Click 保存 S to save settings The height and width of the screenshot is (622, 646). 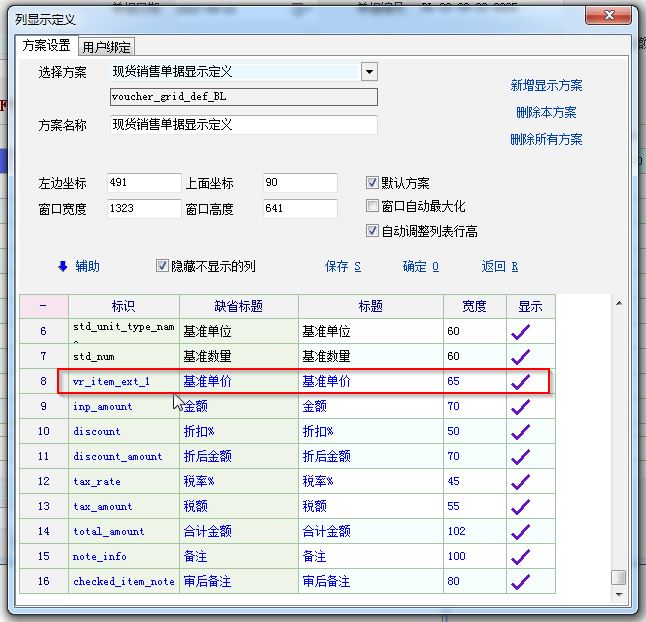point(342,266)
